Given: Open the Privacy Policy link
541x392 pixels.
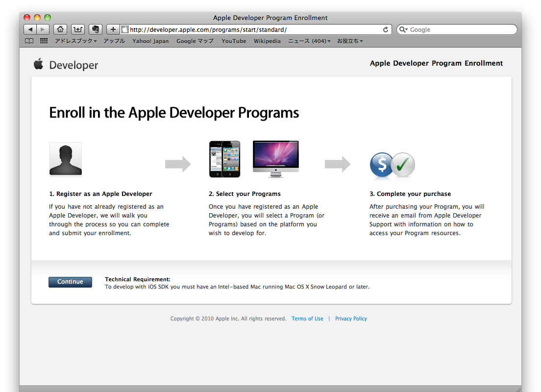Looking at the screenshot, I should pyautogui.click(x=351, y=318).
